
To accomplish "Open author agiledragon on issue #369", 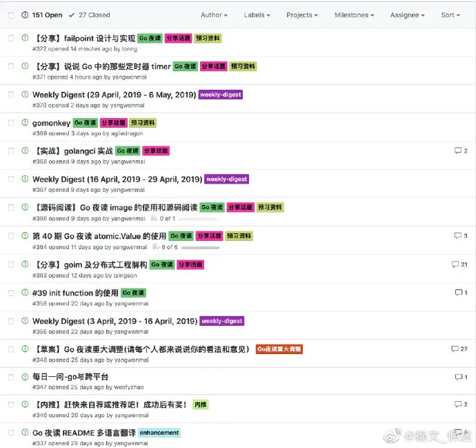I will 127,133.
